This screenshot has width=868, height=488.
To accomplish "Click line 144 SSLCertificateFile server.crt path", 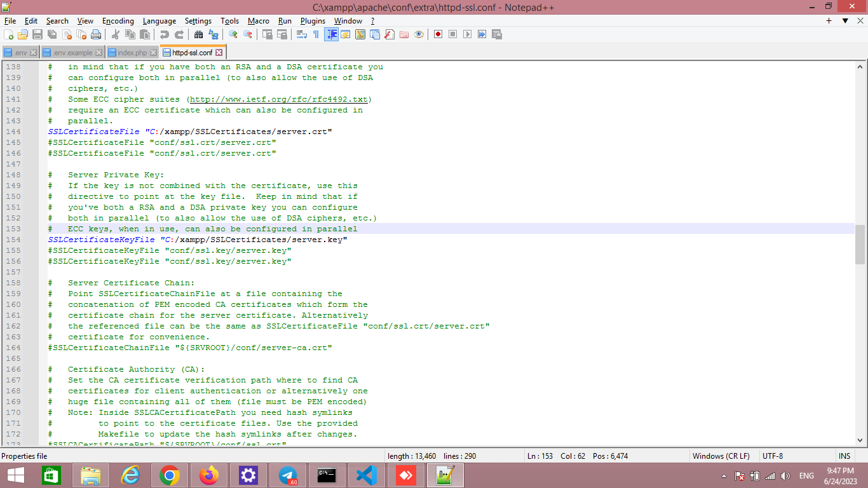I will [238, 132].
